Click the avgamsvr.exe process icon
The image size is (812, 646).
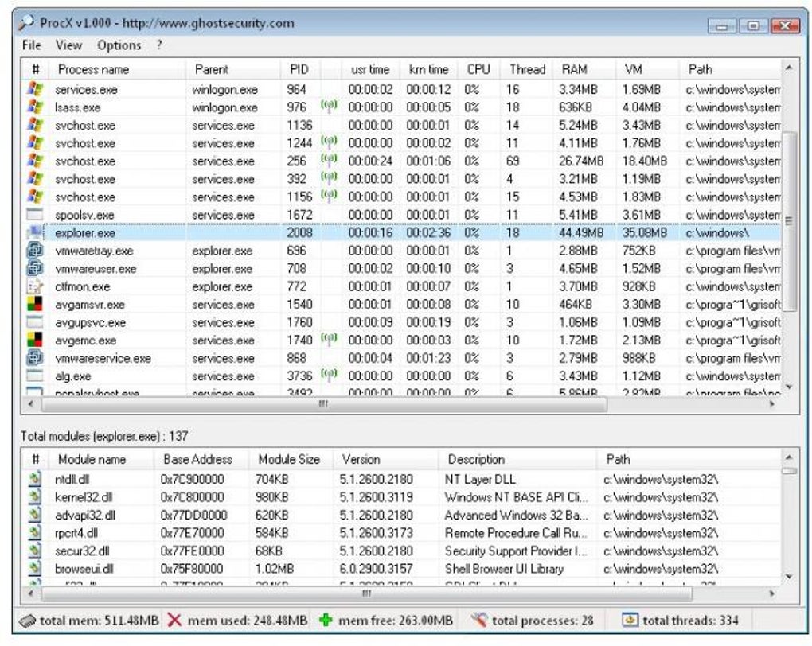35,304
